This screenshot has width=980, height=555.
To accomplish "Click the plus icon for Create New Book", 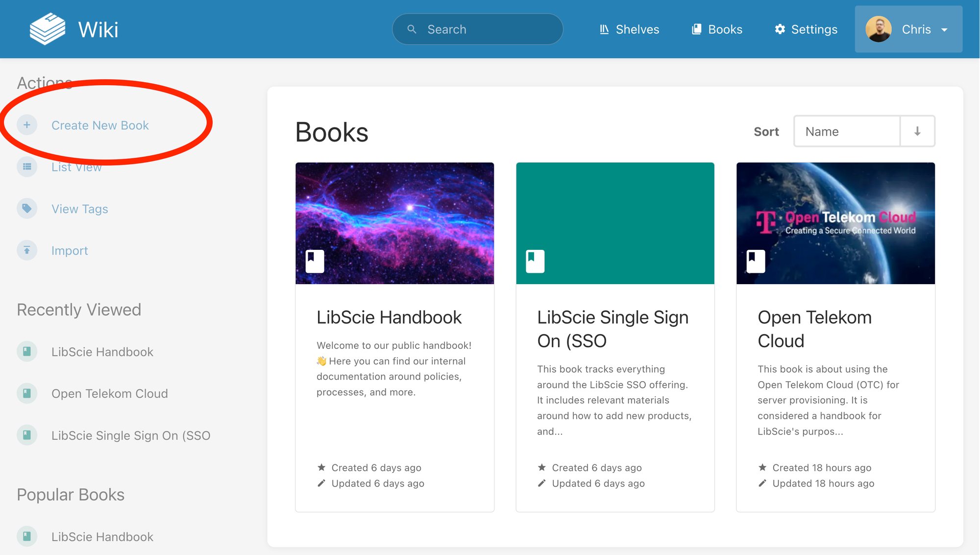I will point(27,125).
